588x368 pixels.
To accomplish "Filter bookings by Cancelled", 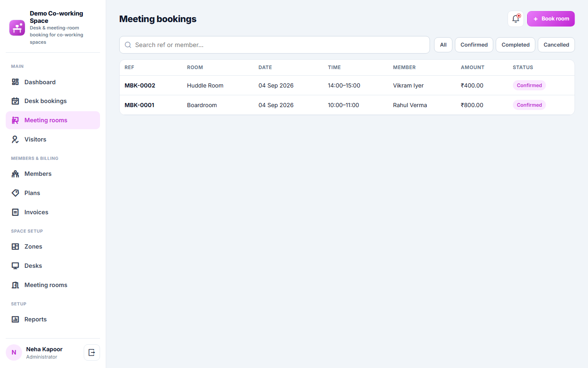I will pos(556,45).
